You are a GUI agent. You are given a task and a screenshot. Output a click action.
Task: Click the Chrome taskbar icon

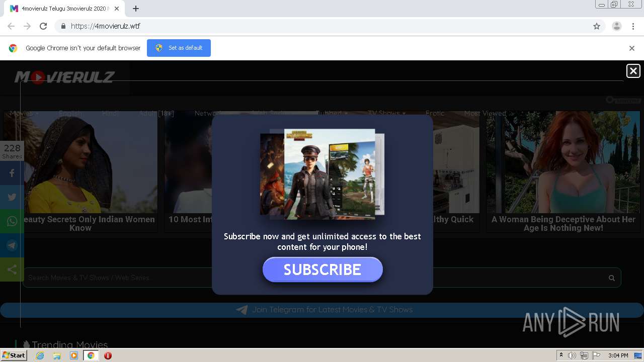click(x=91, y=355)
